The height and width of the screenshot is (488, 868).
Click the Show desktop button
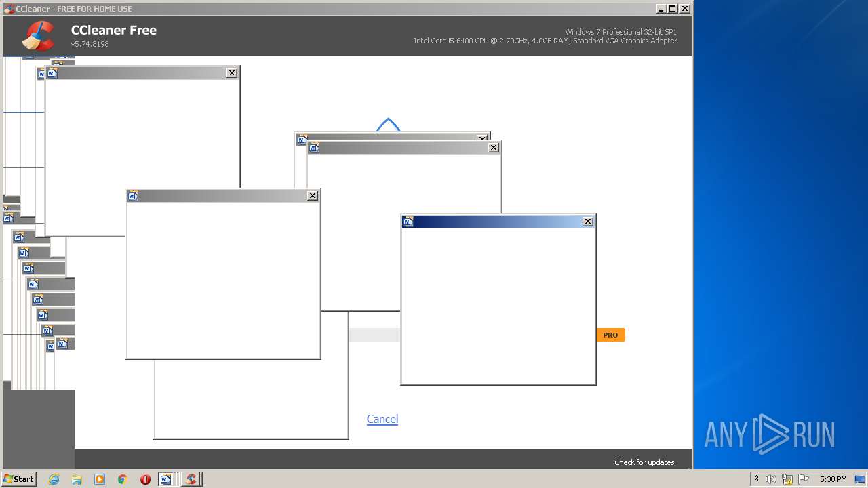pos(860,479)
